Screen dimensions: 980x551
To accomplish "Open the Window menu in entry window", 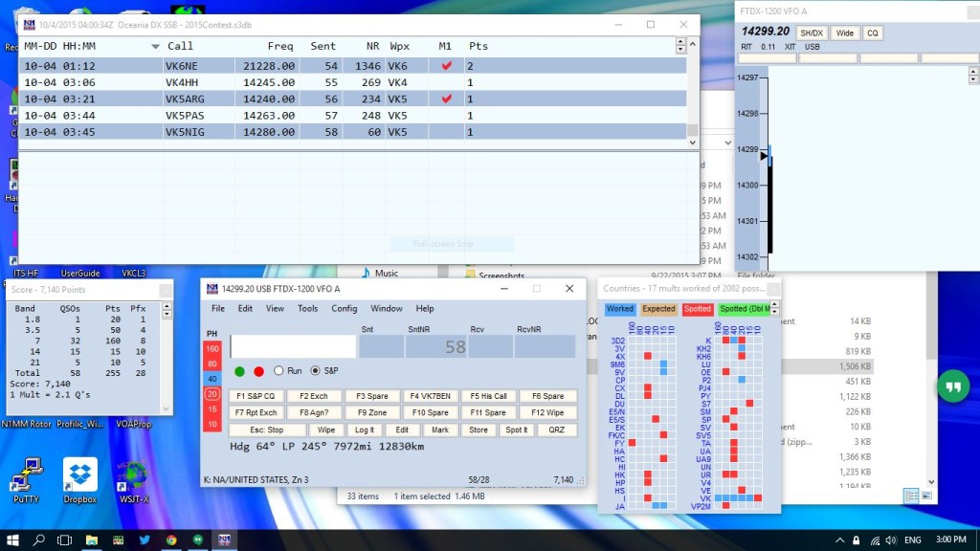I will coord(387,309).
